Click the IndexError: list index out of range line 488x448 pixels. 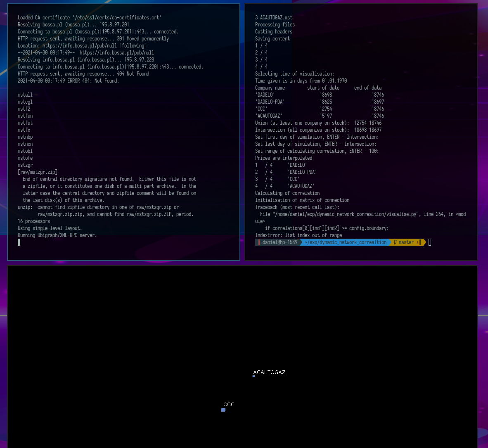click(298, 235)
